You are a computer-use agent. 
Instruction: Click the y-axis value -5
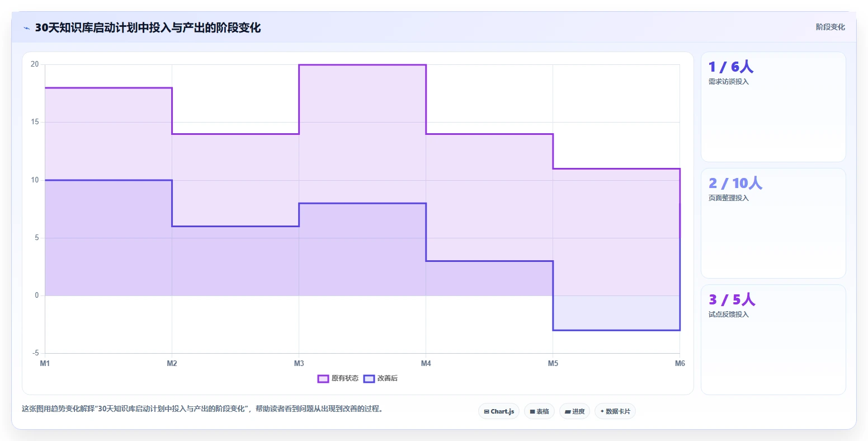[35, 353]
